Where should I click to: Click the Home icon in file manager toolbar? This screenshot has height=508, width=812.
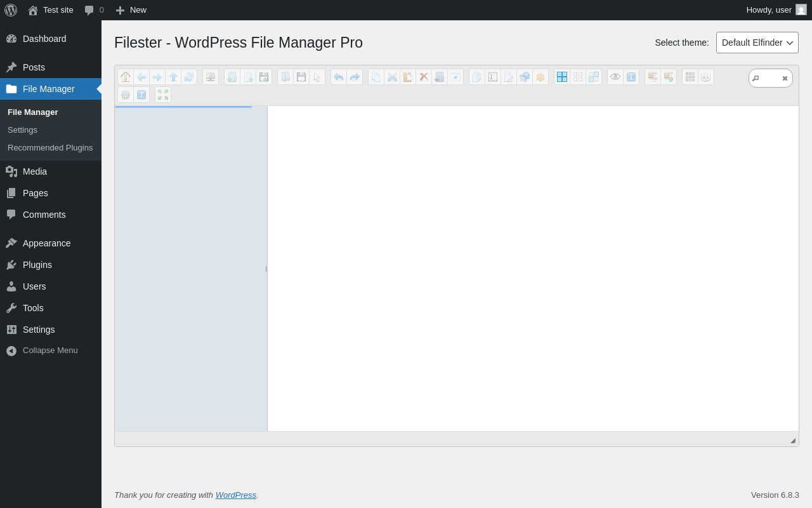coord(126,77)
